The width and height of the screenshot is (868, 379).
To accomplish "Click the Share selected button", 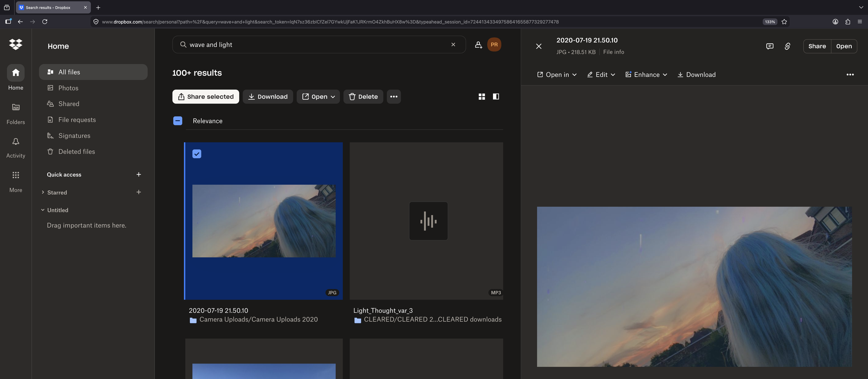I will pos(206,96).
